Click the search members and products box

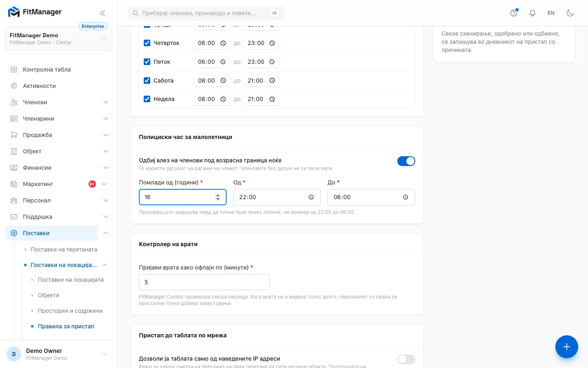click(x=206, y=13)
